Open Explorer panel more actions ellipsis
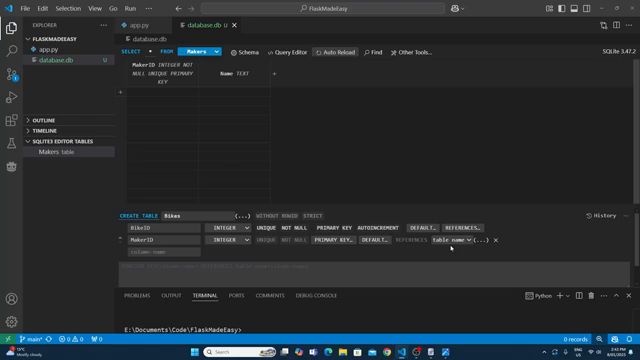 [x=104, y=25]
